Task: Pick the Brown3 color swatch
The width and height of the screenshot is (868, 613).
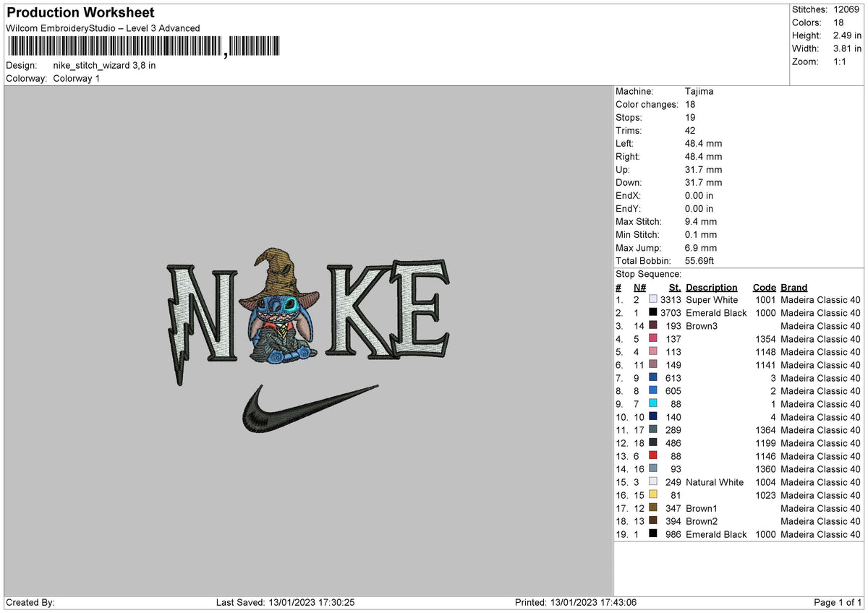Action: (x=653, y=325)
